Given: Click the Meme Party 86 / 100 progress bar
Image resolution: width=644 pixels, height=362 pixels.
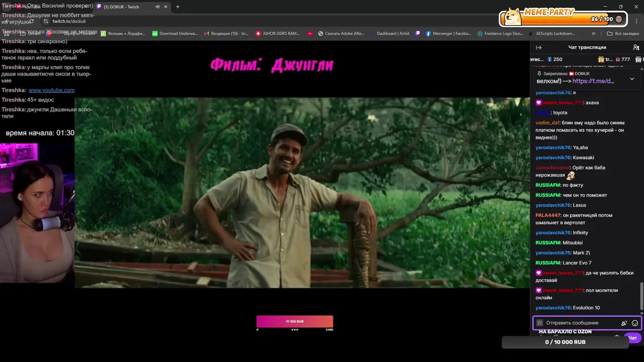Looking at the screenshot, I should click(x=564, y=19).
